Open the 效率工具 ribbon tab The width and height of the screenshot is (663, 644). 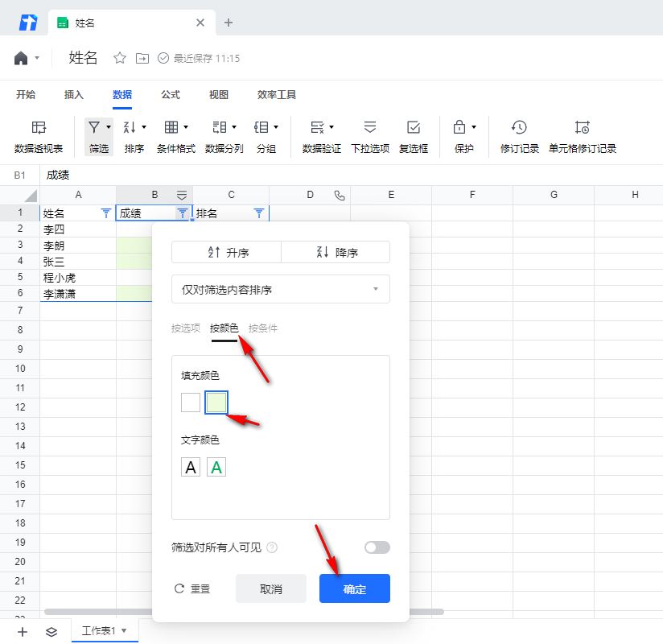point(275,94)
